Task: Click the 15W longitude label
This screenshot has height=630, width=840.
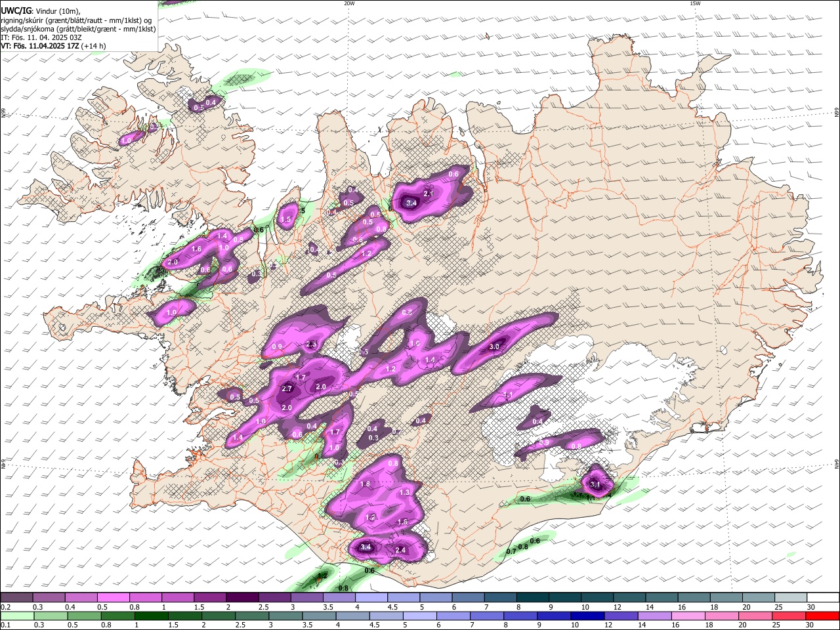Action: (x=695, y=3)
